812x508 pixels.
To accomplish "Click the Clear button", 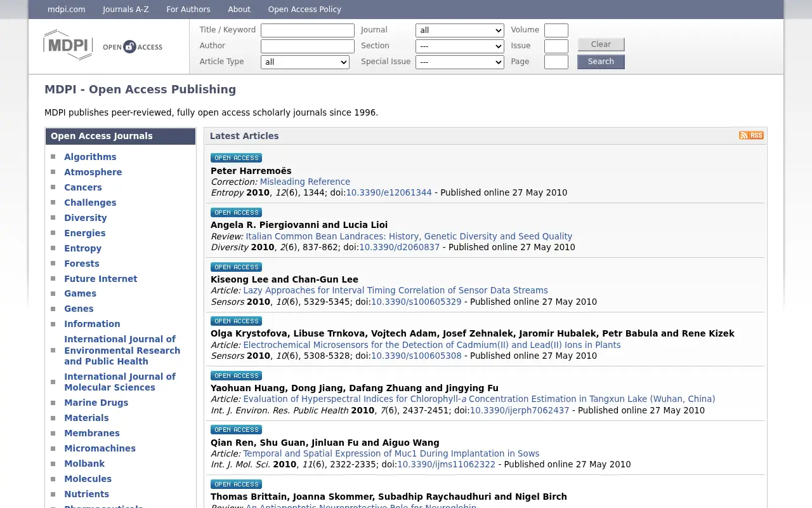I will (601, 44).
